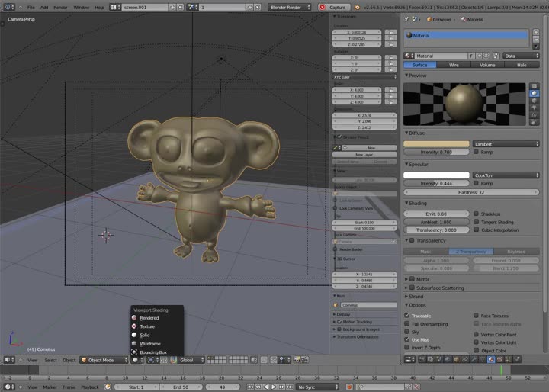The height and width of the screenshot is (392, 549).
Task: Open the Object Mode selector dropdown
Action: click(104, 360)
